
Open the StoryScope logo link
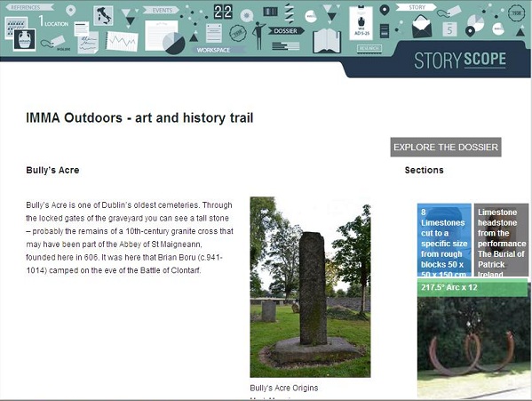click(460, 60)
